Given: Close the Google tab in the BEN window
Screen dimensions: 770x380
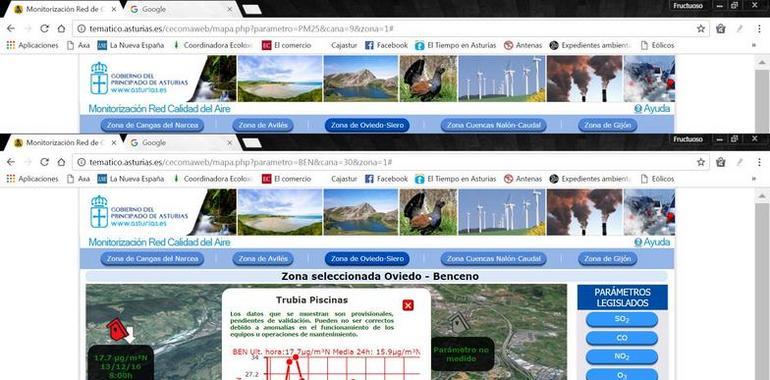Looking at the screenshot, I should 229,143.
